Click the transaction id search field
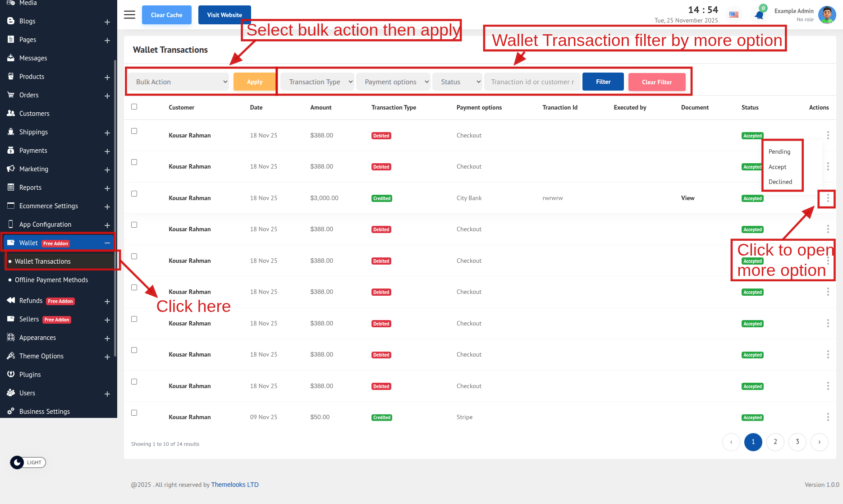843x504 pixels. coord(532,82)
